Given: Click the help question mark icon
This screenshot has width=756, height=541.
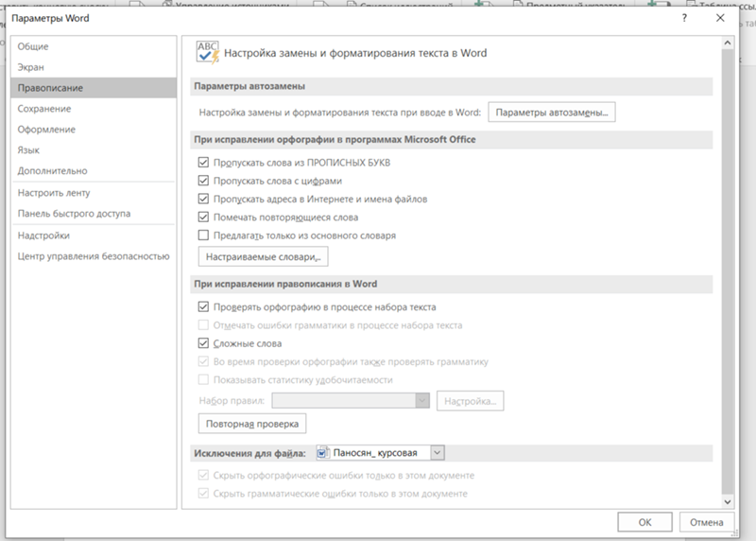Looking at the screenshot, I should (x=684, y=18).
